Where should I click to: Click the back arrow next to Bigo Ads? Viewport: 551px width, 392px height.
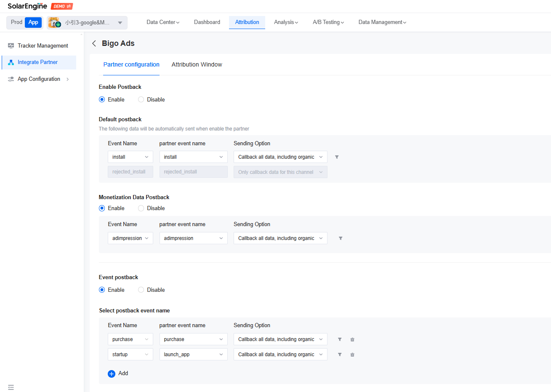pyautogui.click(x=94, y=43)
